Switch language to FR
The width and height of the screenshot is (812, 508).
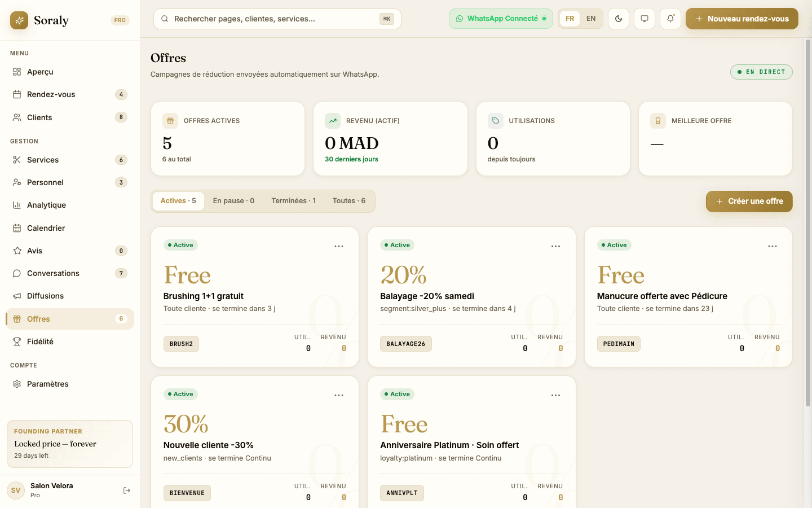570,19
